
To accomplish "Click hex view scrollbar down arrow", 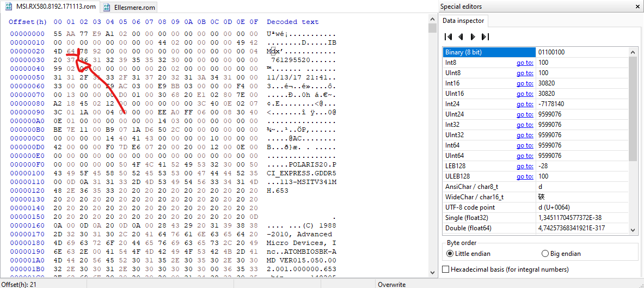I will click(432, 272).
